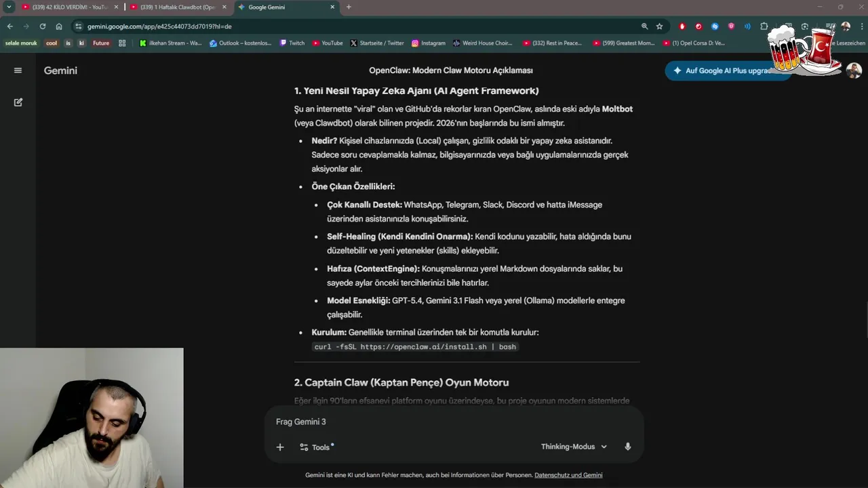The width and height of the screenshot is (868, 488).
Task: Select the 'Hafıza (ContextEngine):' label
Action: click(x=373, y=269)
